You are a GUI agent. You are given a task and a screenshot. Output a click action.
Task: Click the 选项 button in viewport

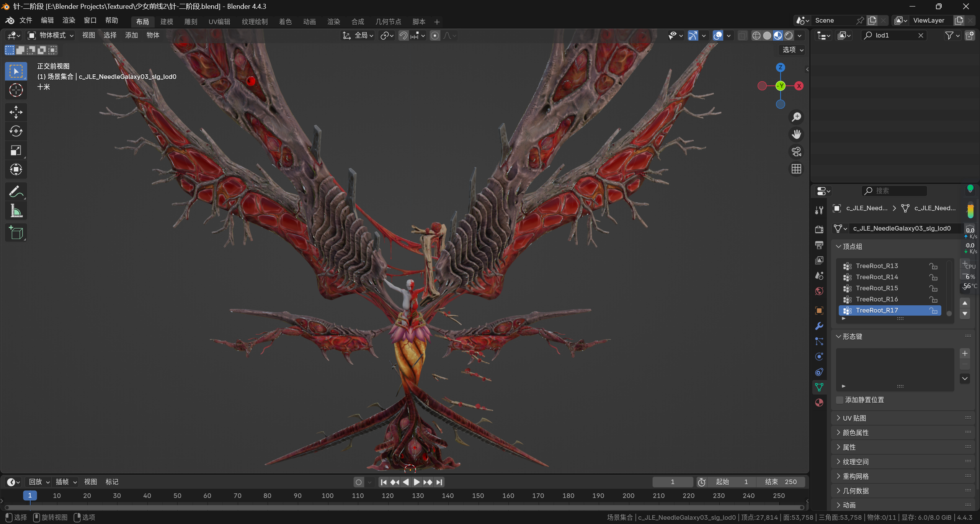(792, 50)
